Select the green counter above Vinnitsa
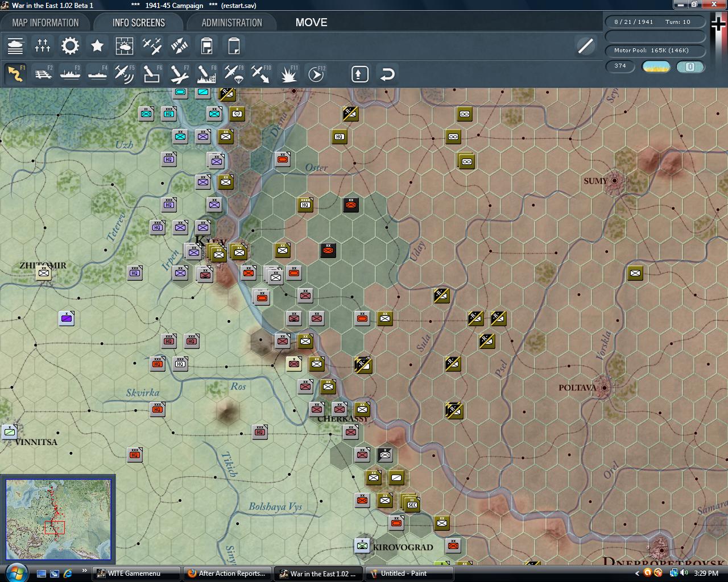The width and height of the screenshot is (728, 582). pyautogui.click(x=10, y=432)
